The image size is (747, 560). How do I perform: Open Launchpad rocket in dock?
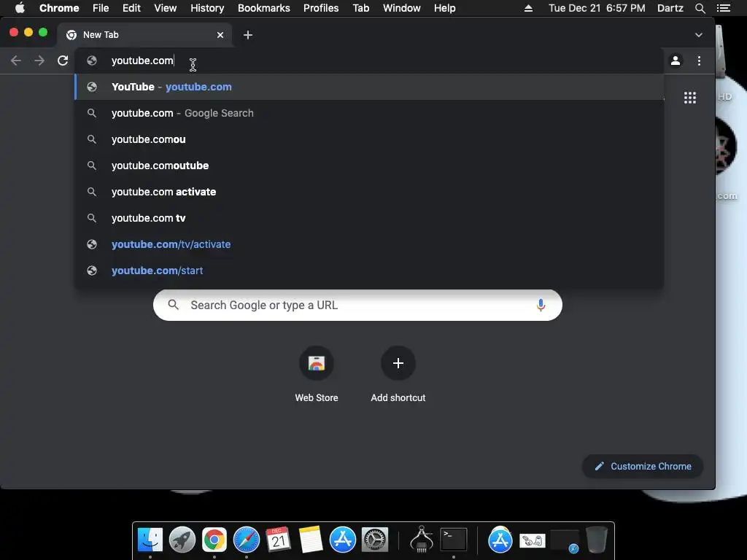click(182, 540)
